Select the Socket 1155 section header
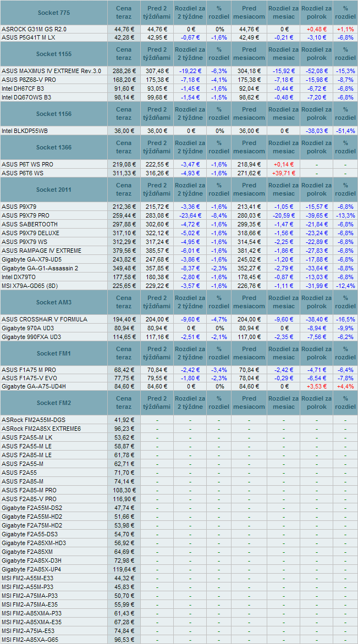The width and height of the screenshot is (358, 644). pos(54,54)
